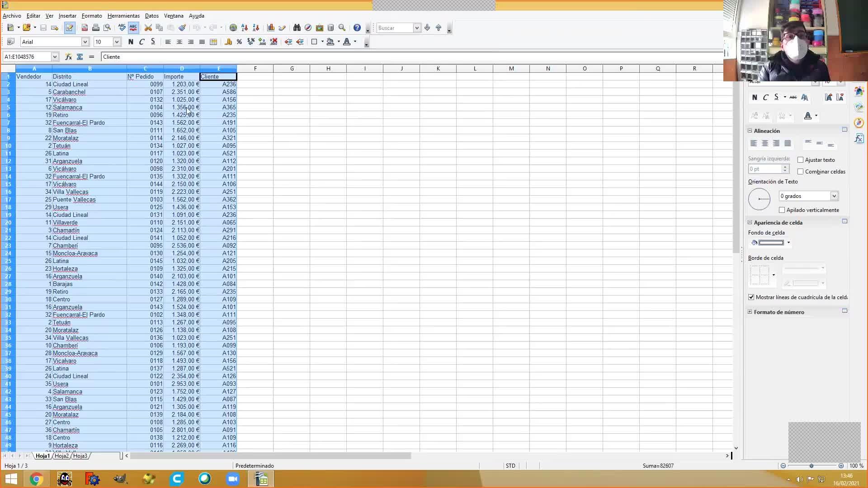This screenshot has height=488, width=868.
Task: Open the Datos menu
Action: 151,16
